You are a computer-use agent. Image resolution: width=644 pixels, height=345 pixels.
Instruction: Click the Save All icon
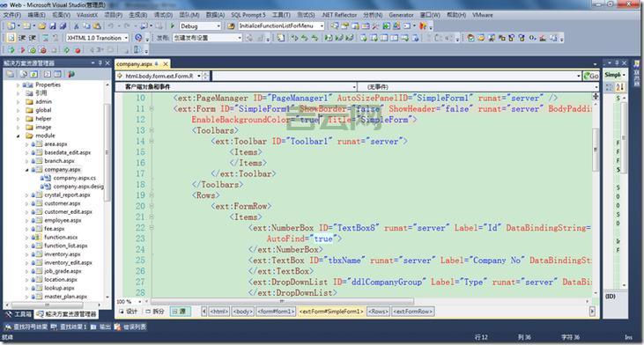(63, 26)
